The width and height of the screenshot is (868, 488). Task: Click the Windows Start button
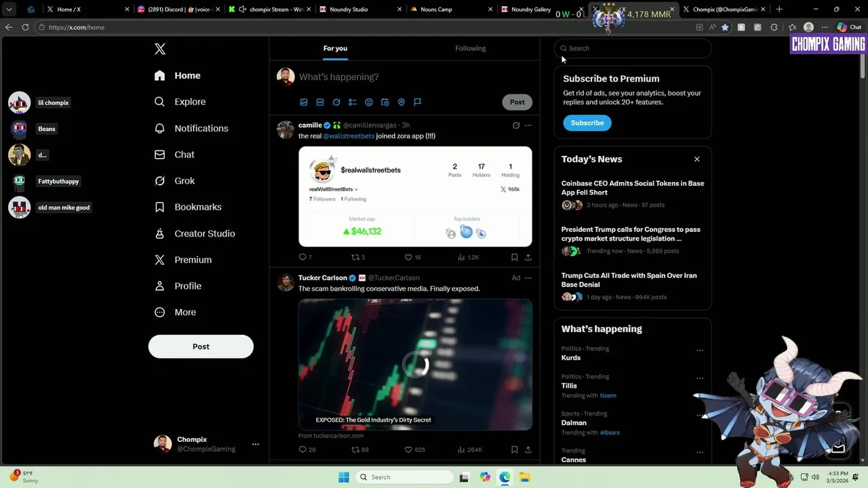pos(344,477)
